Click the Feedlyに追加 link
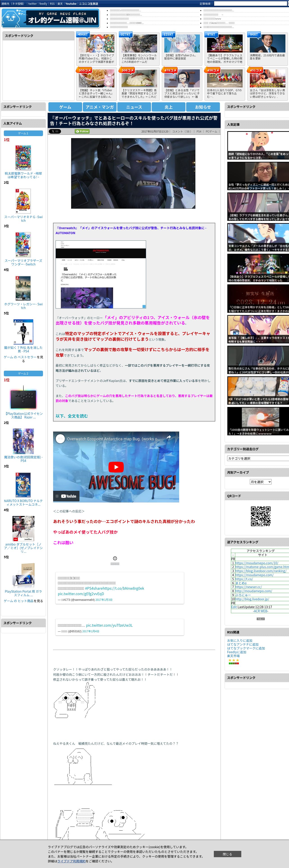This screenshot has height=868, width=289. click(x=237, y=652)
